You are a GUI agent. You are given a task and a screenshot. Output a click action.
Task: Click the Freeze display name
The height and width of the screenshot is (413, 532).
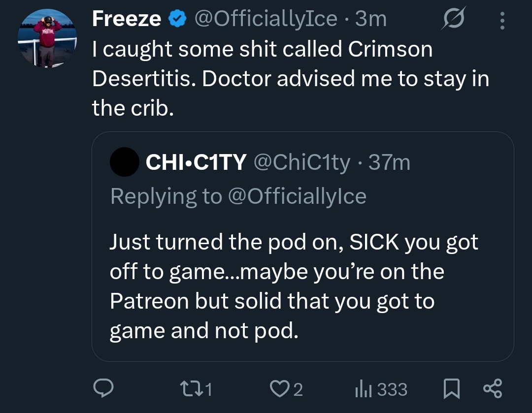click(x=127, y=19)
